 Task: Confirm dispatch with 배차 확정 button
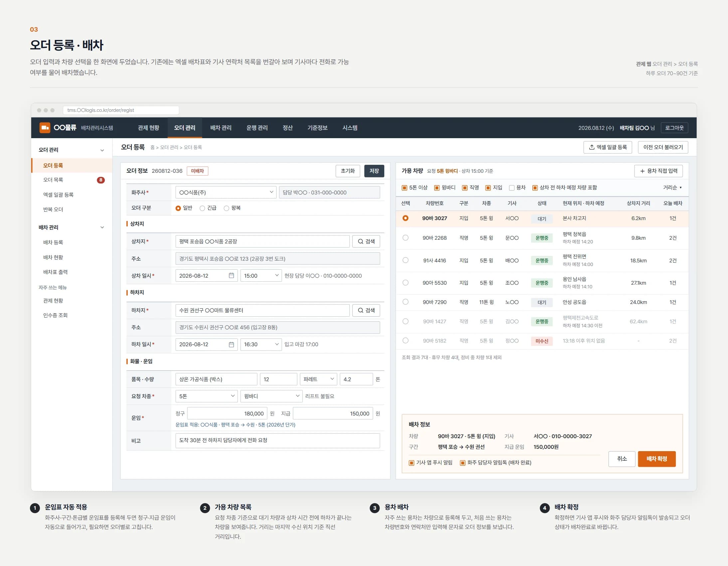(x=656, y=459)
